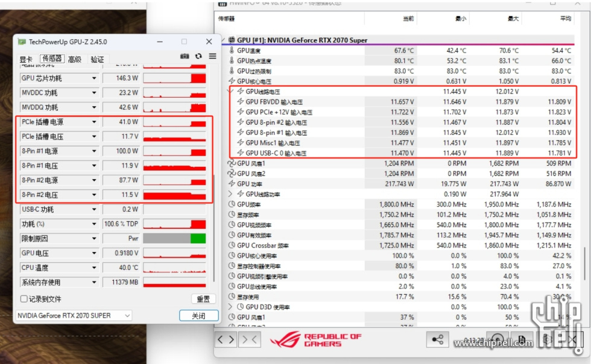Open the 8-Pin #1 电源 sensor dropdown
The height and width of the screenshot is (364, 591).
pos(94,151)
